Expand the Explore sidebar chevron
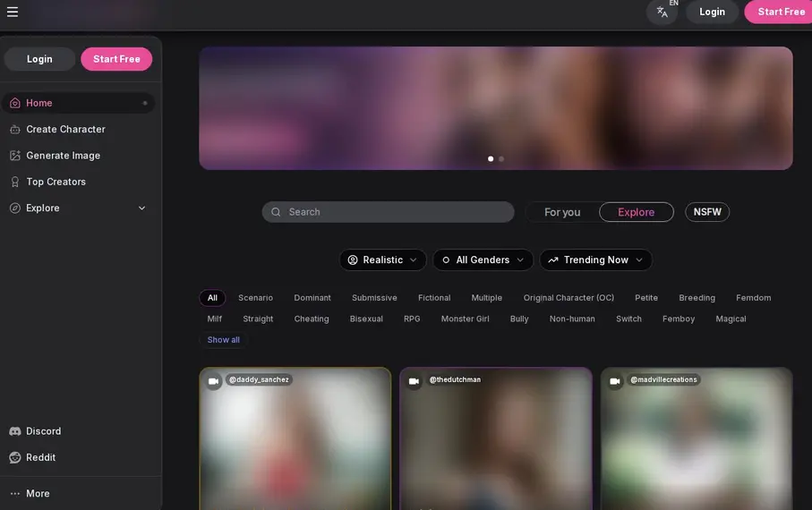The height and width of the screenshot is (510, 812). 141,208
